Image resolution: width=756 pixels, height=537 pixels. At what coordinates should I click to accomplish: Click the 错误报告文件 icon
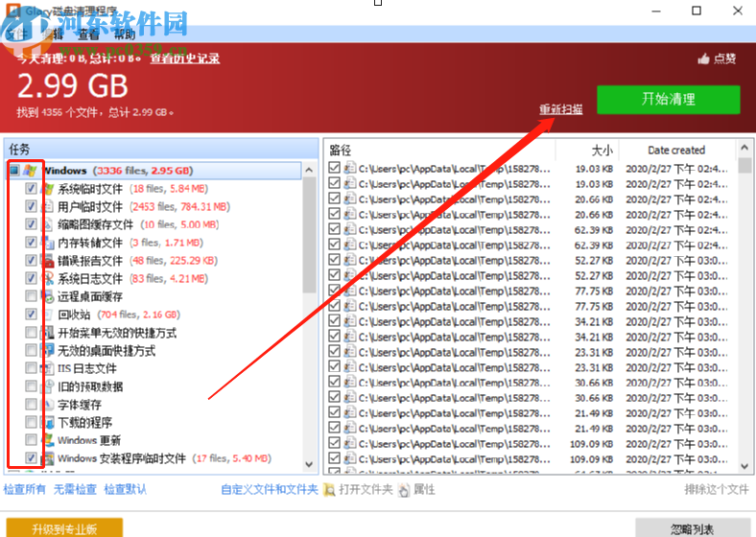pyautogui.click(x=47, y=261)
